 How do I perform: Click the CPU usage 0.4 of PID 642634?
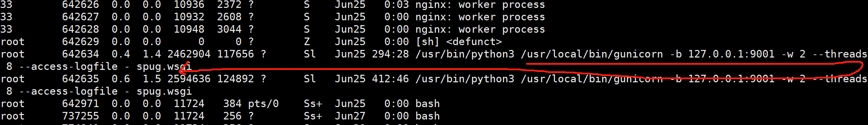point(121,54)
